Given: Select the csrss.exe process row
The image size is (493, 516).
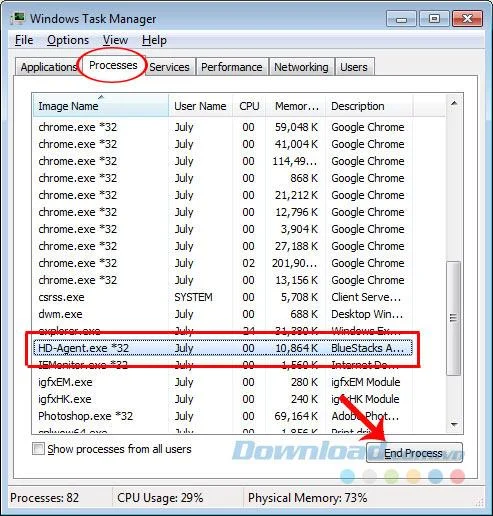Looking at the screenshot, I should coord(223,297).
